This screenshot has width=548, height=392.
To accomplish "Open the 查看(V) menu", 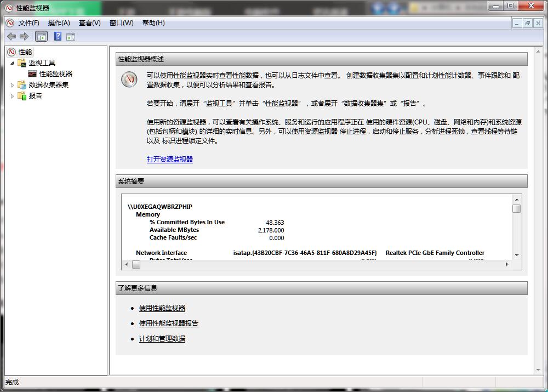I will [x=89, y=23].
